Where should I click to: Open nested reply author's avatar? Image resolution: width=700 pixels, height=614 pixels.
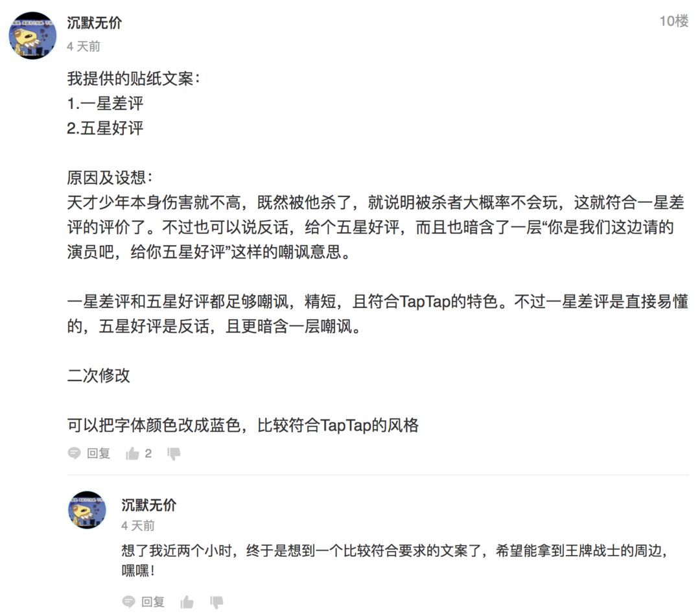[x=87, y=510]
